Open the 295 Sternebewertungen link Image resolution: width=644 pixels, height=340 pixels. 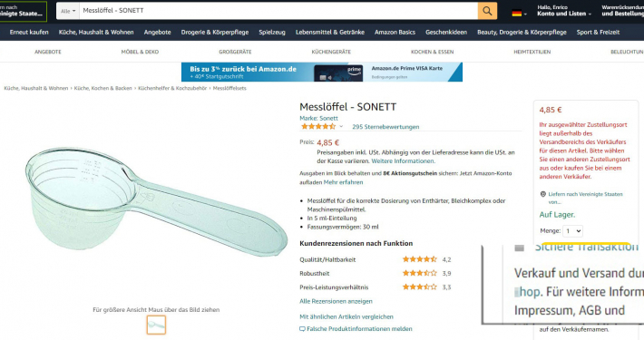pos(385,127)
